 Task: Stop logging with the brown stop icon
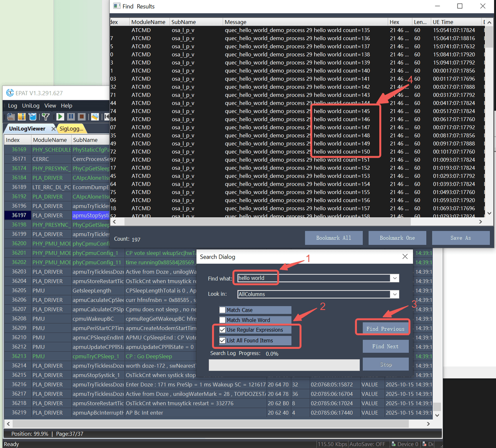coord(81,117)
